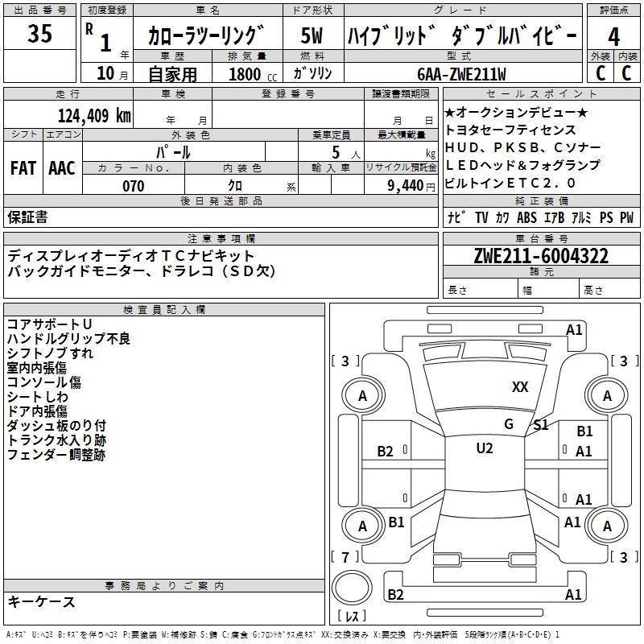Screen dimensions: 644x644
Task: Click the inspector note シートしわ
Action: coord(37,397)
